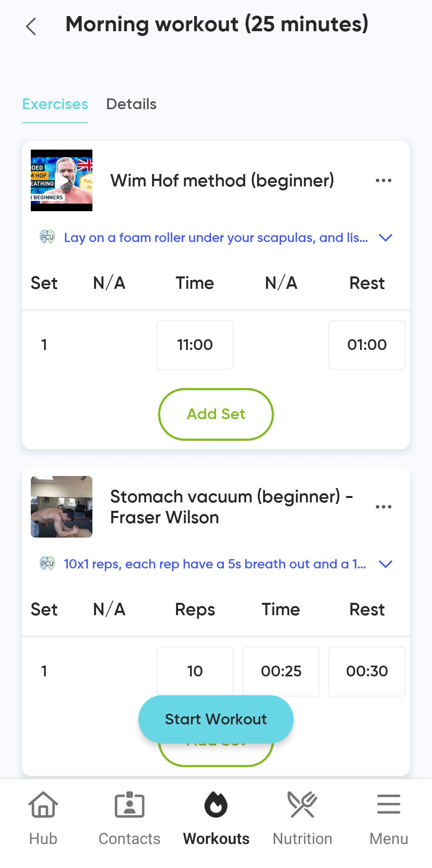Open the hamburger Menu icon

[388, 805]
